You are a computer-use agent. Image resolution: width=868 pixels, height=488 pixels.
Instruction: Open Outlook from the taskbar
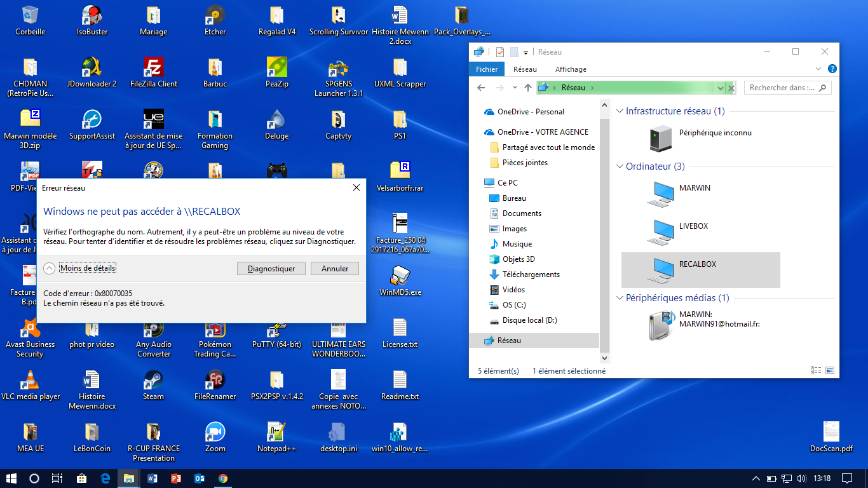tap(199, 478)
